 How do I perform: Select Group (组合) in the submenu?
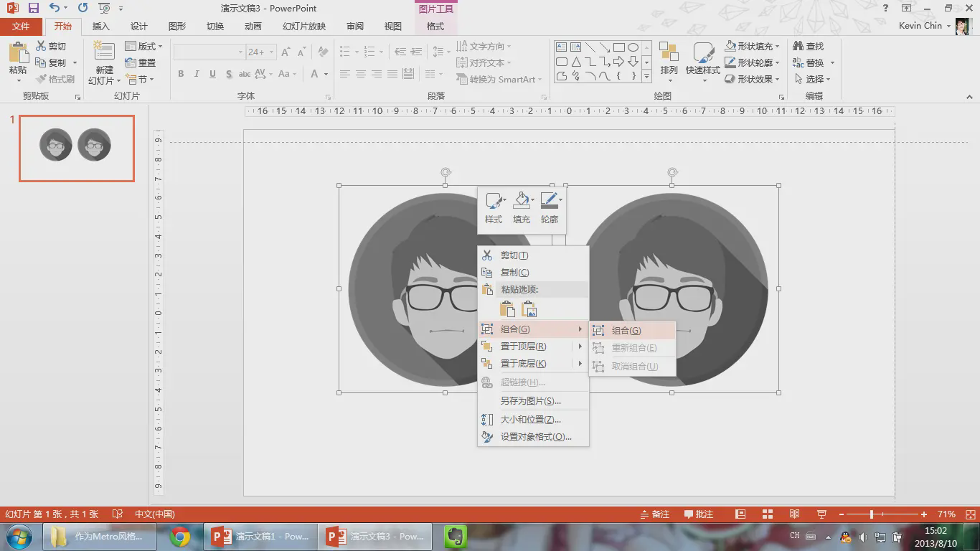click(626, 331)
